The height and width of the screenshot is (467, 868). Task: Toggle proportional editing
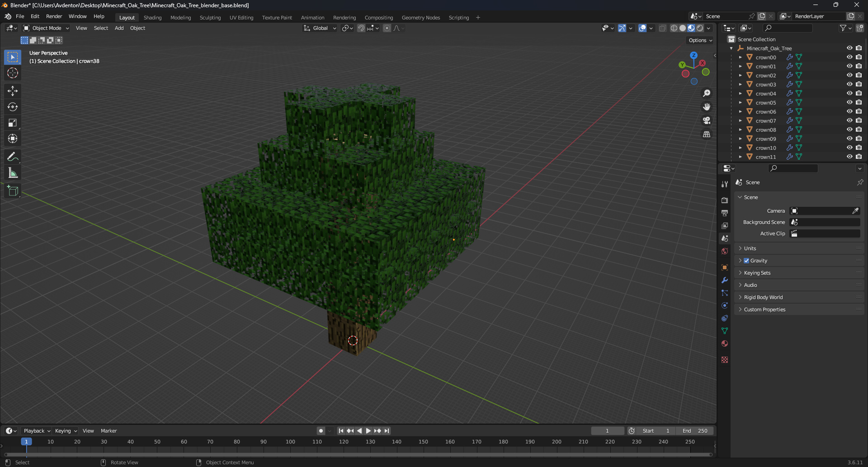click(387, 28)
